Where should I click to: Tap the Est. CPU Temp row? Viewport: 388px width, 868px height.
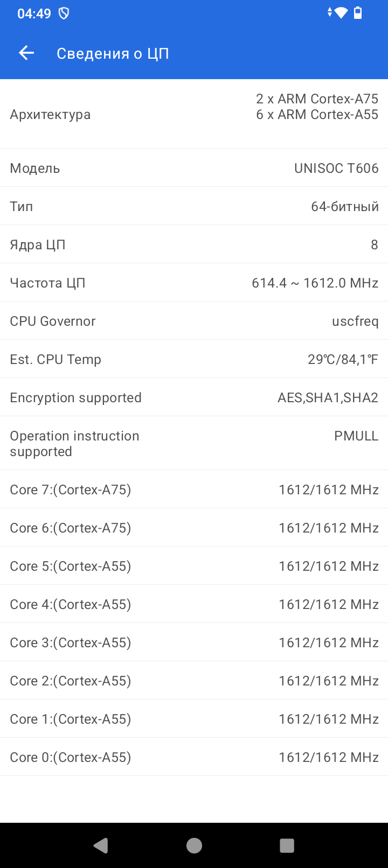coord(194,359)
